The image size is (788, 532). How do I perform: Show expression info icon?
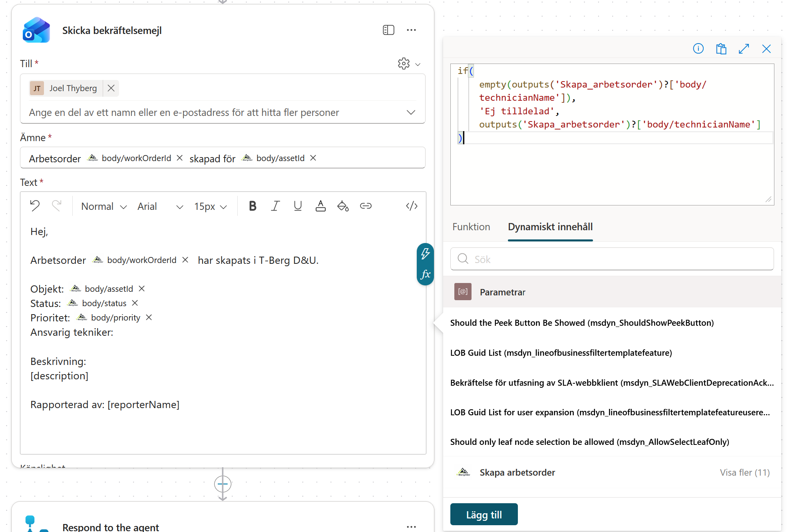click(698, 49)
